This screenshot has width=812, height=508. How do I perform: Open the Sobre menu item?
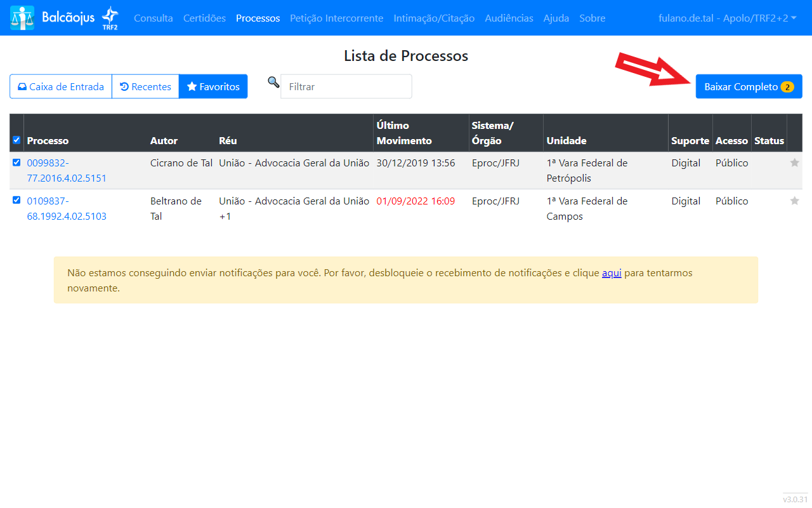pos(593,18)
